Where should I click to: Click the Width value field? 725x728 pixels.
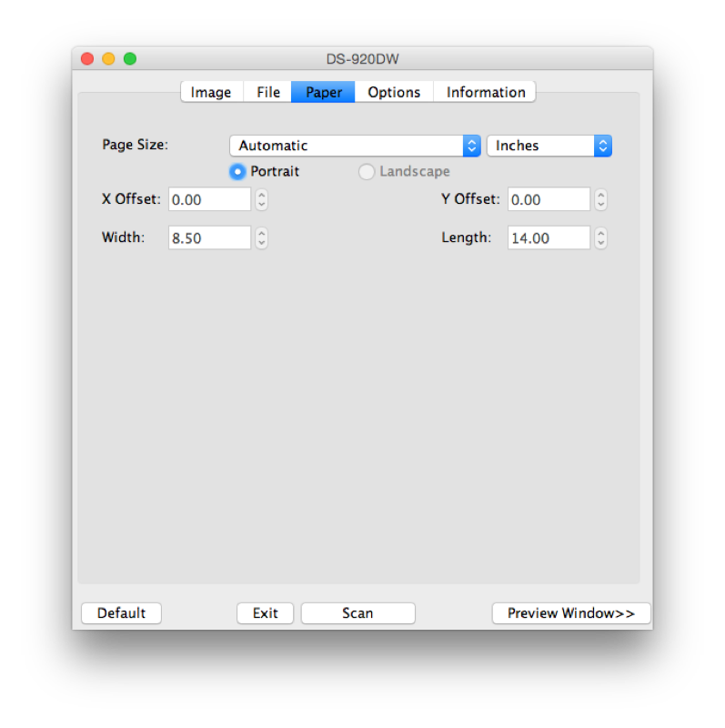tap(209, 238)
